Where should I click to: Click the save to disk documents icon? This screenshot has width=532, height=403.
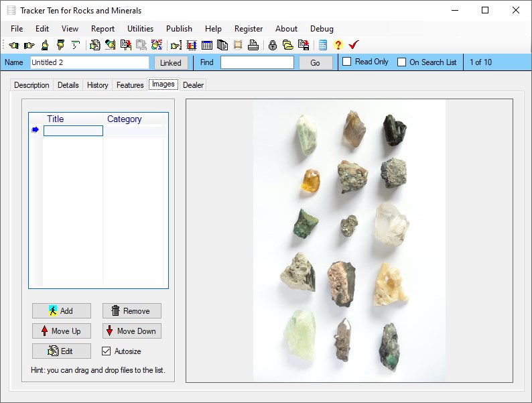tap(304, 45)
